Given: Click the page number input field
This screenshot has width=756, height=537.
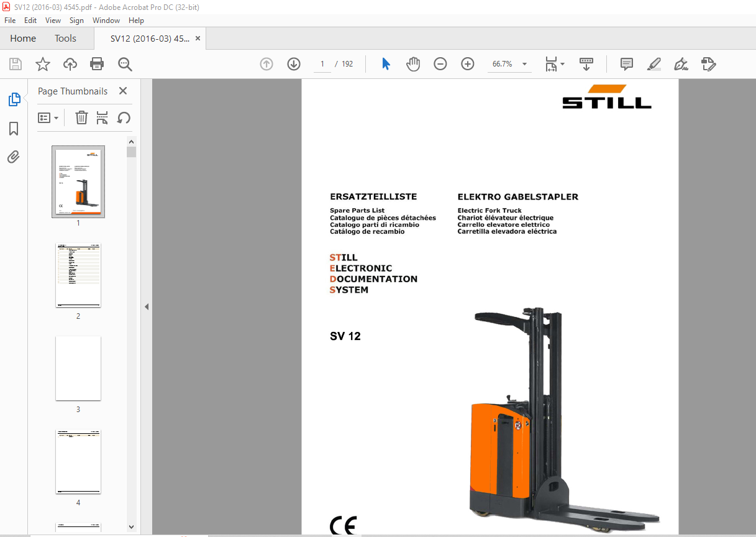Looking at the screenshot, I should click(322, 64).
